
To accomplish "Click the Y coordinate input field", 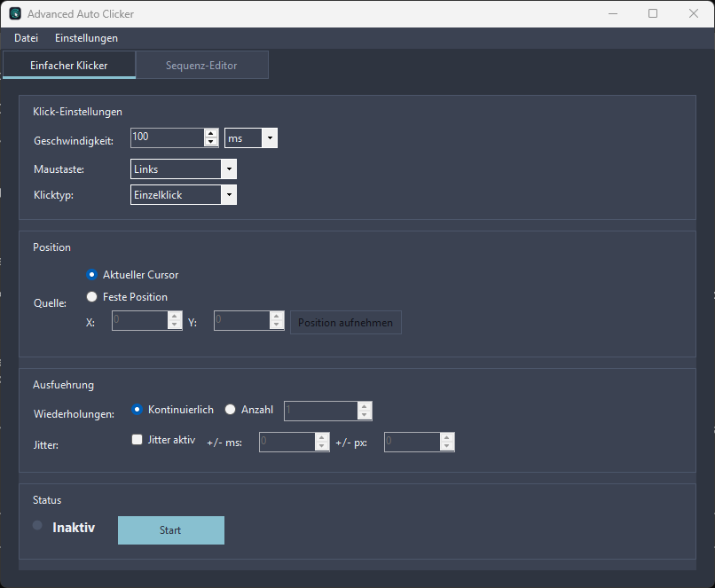I will (x=242, y=320).
